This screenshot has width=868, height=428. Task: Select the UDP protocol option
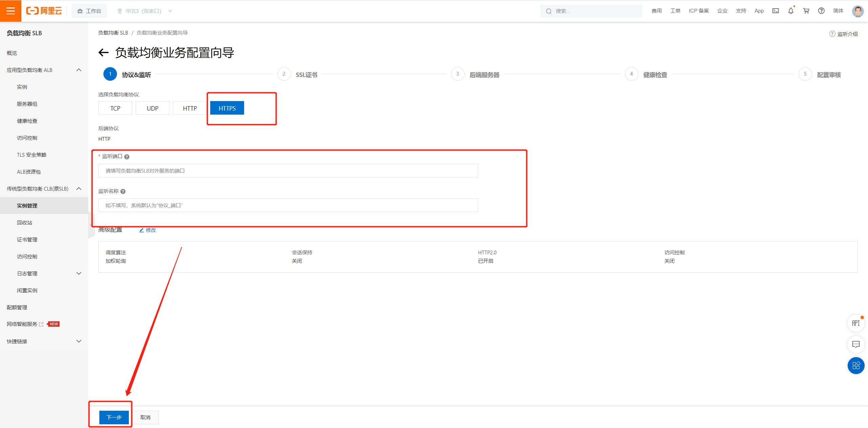[x=153, y=108]
